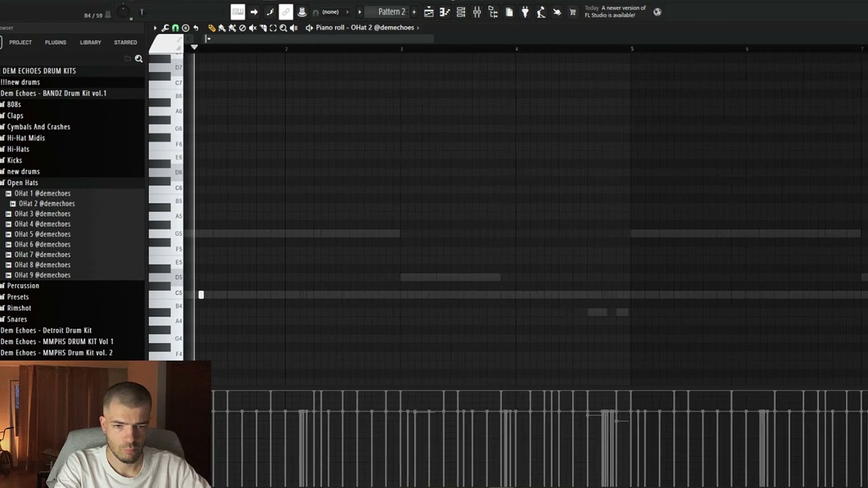The height and width of the screenshot is (488, 868).
Task: Open the Browser tree icon in top toolbar
Action: tap(493, 12)
